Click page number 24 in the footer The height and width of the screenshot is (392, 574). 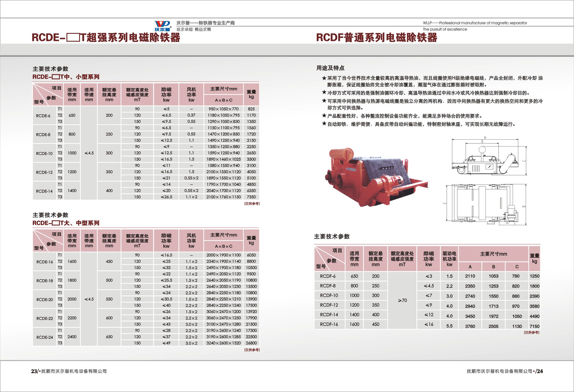[540, 371]
